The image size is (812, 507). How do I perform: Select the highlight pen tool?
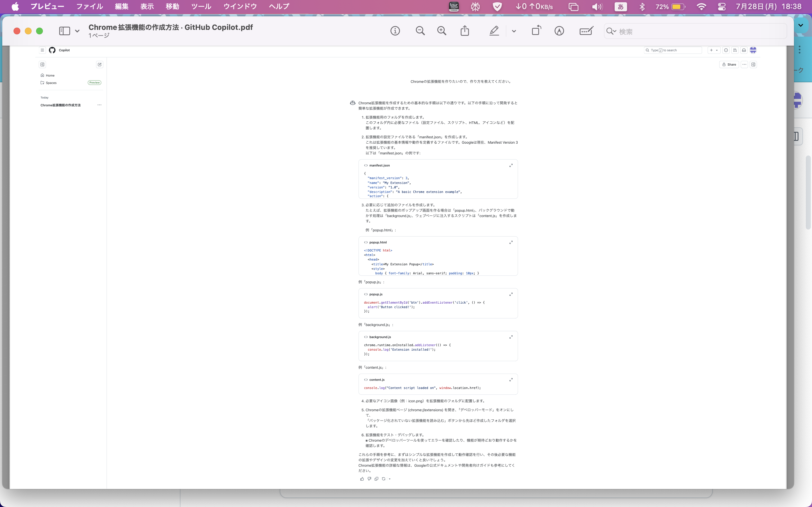click(494, 31)
